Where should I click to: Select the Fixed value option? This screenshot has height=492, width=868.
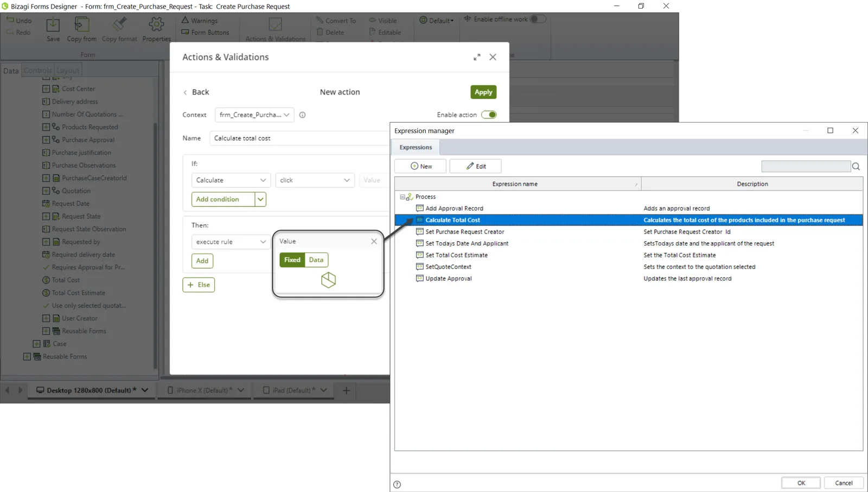pyautogui.click(x=292, y=260)
